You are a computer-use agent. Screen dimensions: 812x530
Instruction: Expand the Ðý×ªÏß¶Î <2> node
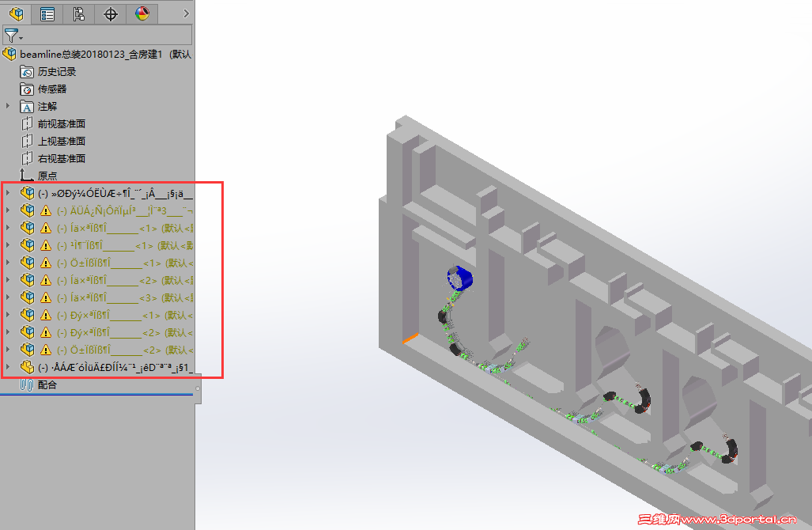[8, 331]
